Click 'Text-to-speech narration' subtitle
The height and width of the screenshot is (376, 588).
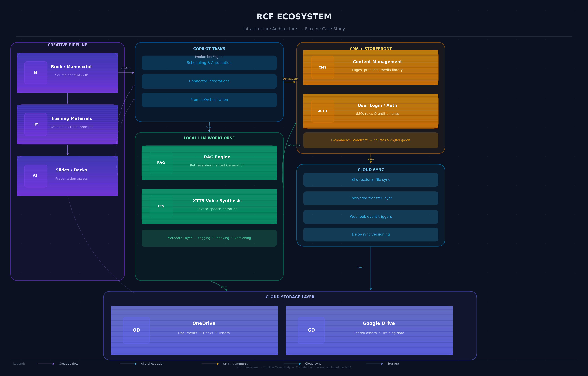tap(217, 209)
